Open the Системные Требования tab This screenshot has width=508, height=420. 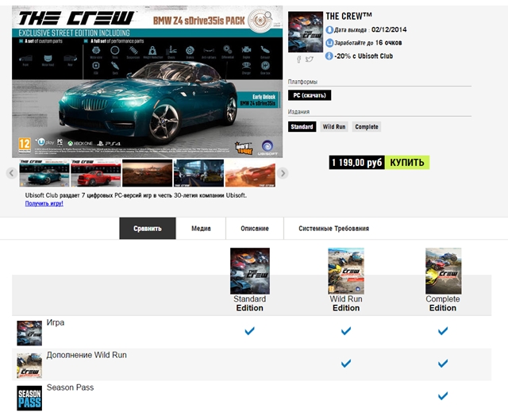click(333, 229)
